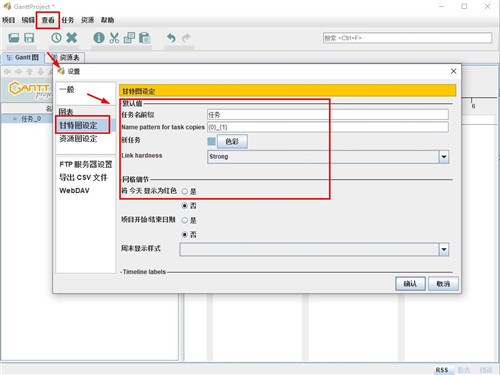Viewport: 500px width, 375px height.
Task: Click the up arrow in the task toolbar
Action: coord(29,71)
